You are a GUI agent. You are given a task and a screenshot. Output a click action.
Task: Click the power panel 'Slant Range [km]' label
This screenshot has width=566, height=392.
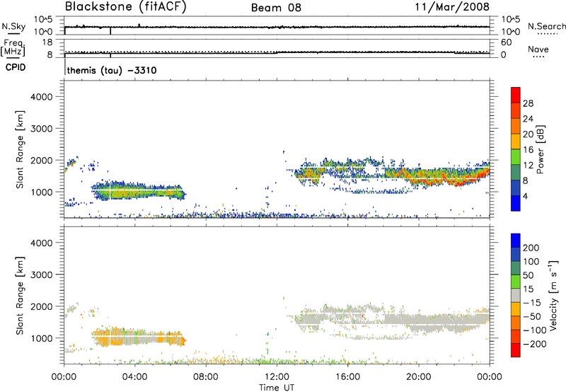point(20,149)
